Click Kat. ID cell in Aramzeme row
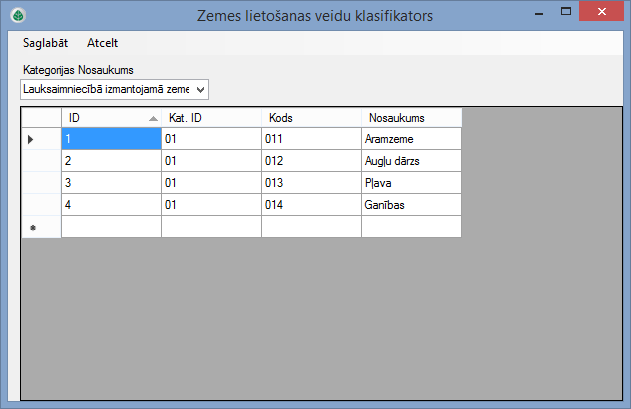631x409 pixels. tap(211, 139)
